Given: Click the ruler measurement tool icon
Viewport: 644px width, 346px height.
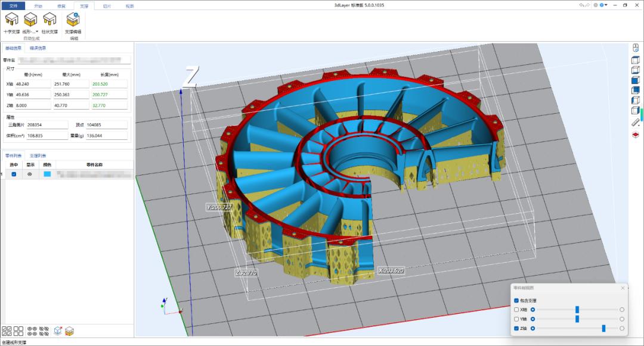Looking at the screenshot, I should 635,123.
